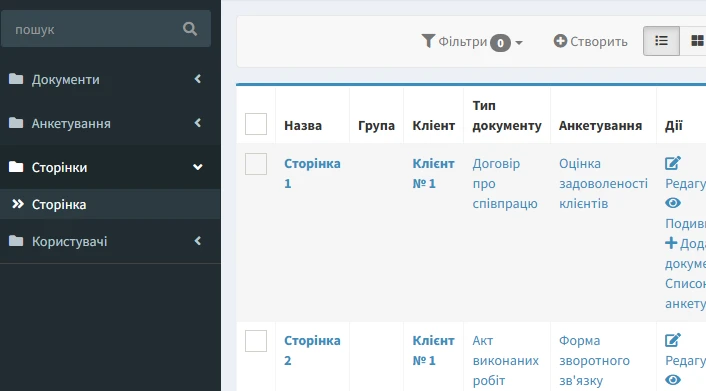The height and width of the screenshot is (391, 706).
Task: Toggle the select-all checkbox in header
Action: tap(256, 124)
